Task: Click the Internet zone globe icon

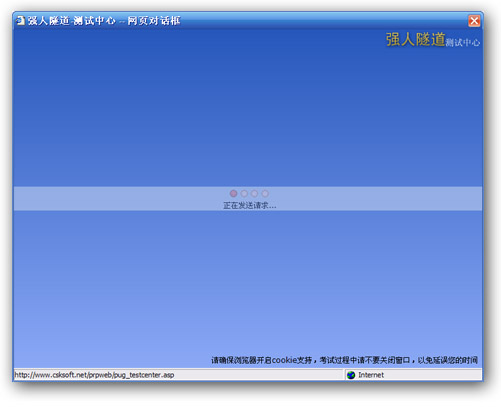Action: (x=351, y=375)
